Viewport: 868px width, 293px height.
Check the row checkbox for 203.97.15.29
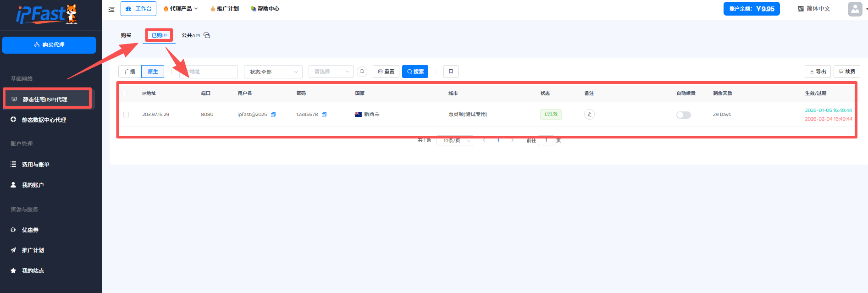[126, 115]
